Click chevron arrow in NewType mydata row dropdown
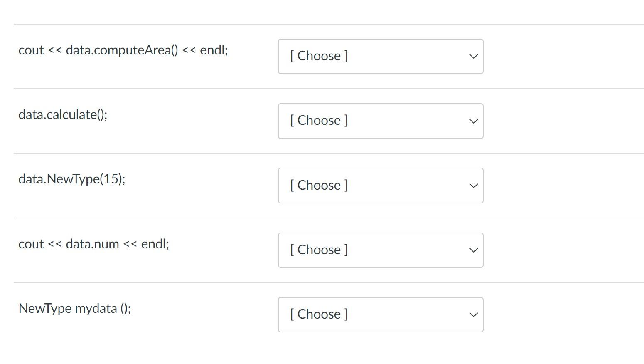 point(473,315)
